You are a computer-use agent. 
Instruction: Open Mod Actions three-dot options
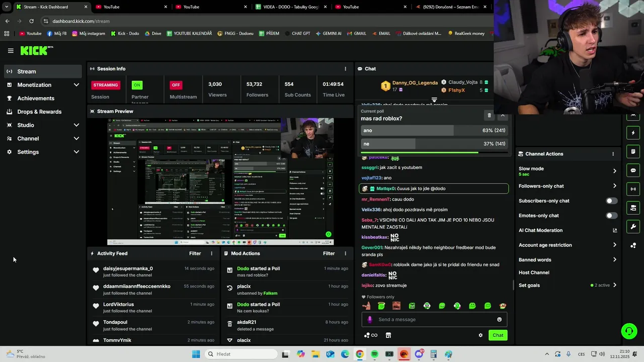coord(345,254)
